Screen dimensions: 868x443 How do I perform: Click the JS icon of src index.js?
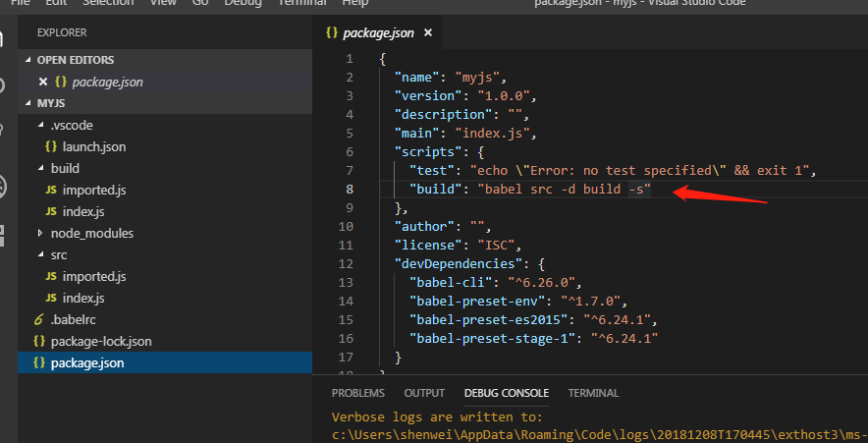click(x=51, y=298)
